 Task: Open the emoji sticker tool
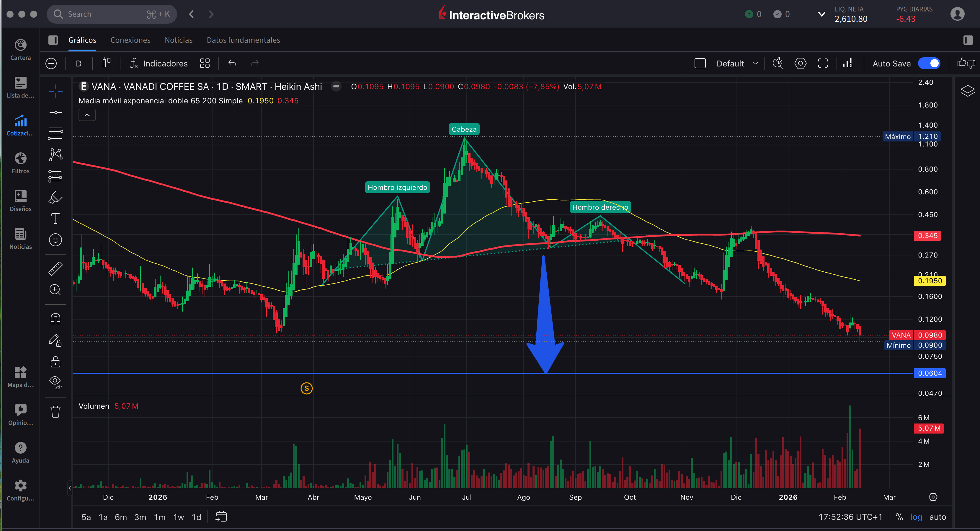pos(55,240)
